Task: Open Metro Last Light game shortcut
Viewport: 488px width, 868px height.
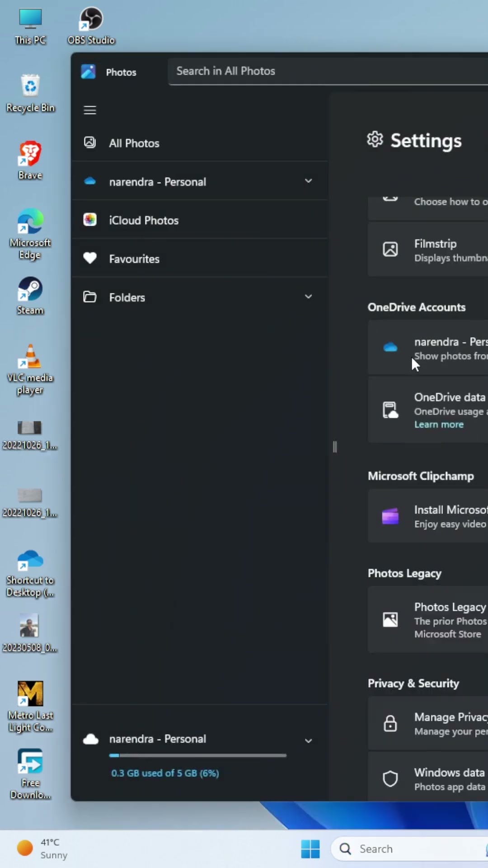Action: click(x=30, y=707)
